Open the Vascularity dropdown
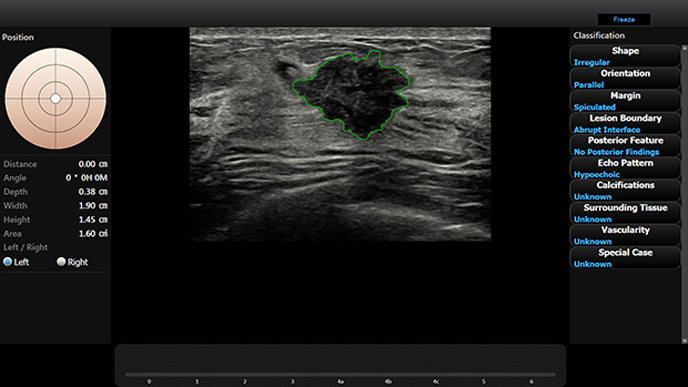Viewport: 688px width, 387px height. [x=625, y=235]
